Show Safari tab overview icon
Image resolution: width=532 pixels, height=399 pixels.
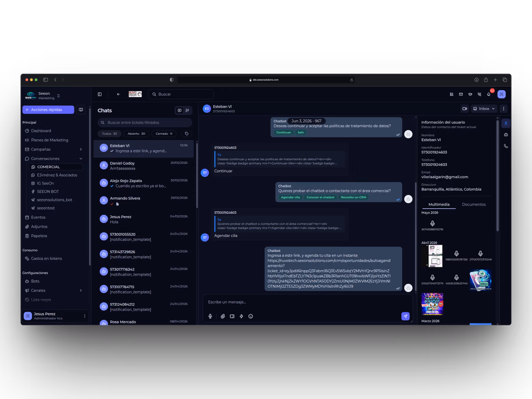click(x=505, y=80)
